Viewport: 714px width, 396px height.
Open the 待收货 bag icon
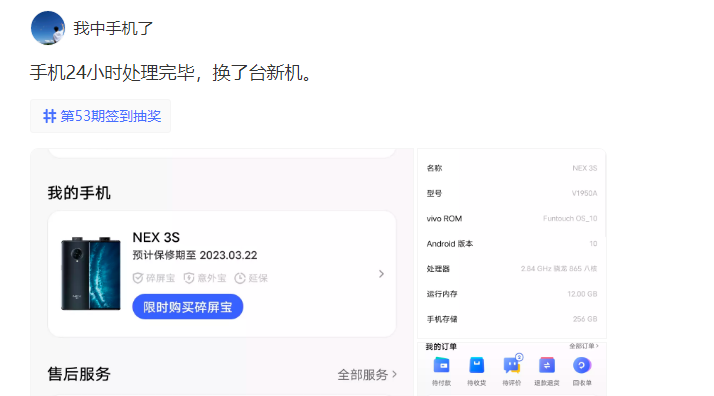(x=476, y=366)
